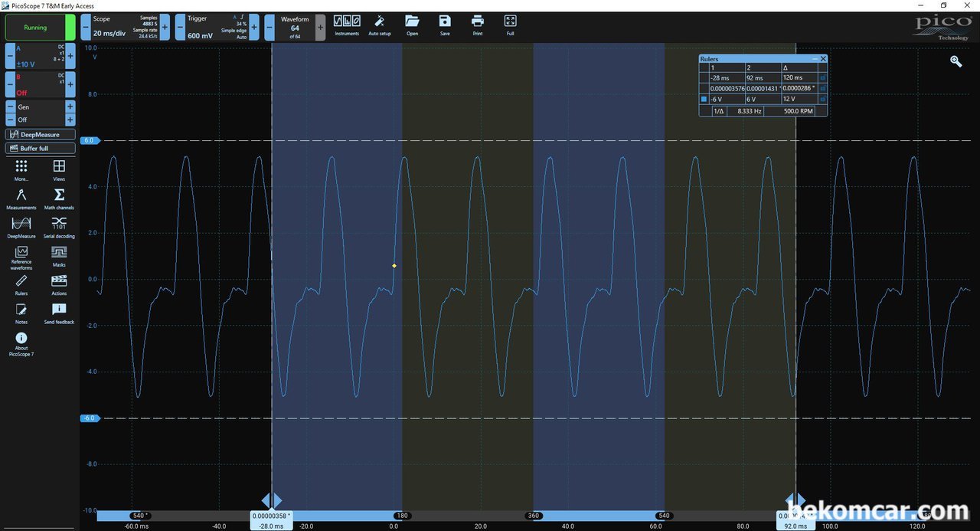Click the yellow trigger marker diamond
Screen dimensions: 980x531
(394, 266)
